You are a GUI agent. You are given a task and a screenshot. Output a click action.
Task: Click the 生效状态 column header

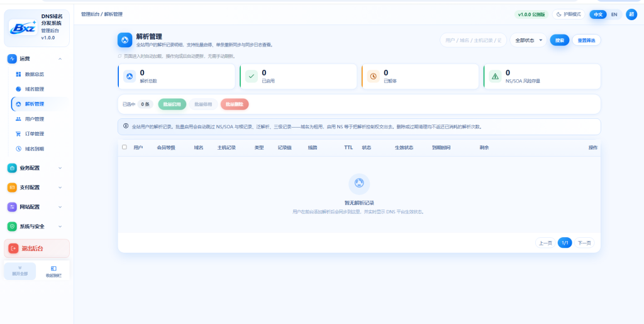pos(404,147)
